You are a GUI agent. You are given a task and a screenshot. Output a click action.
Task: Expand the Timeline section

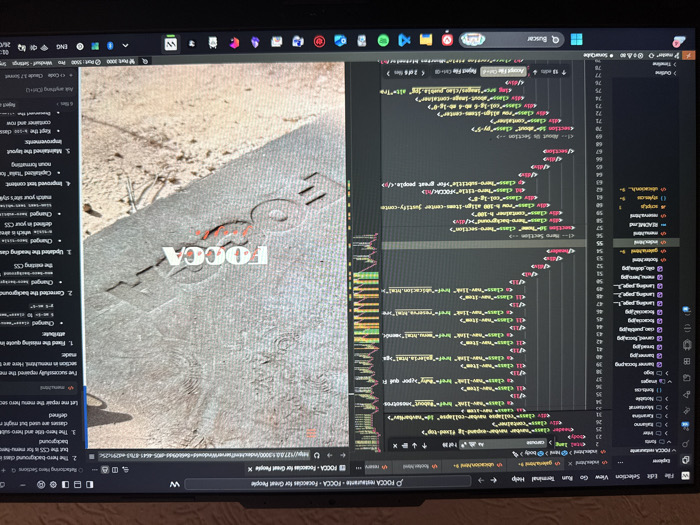coord(664,65)
